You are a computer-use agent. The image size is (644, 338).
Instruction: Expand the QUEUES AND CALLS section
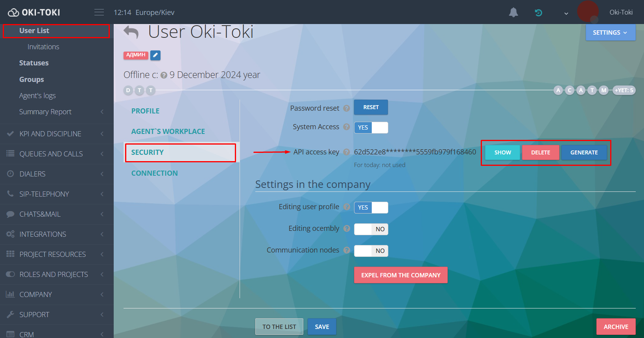coord(102,154)
